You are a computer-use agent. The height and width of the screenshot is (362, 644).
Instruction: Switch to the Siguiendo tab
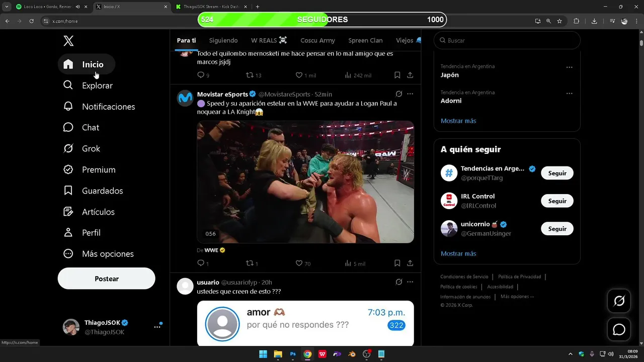click(x=223, y=40)
